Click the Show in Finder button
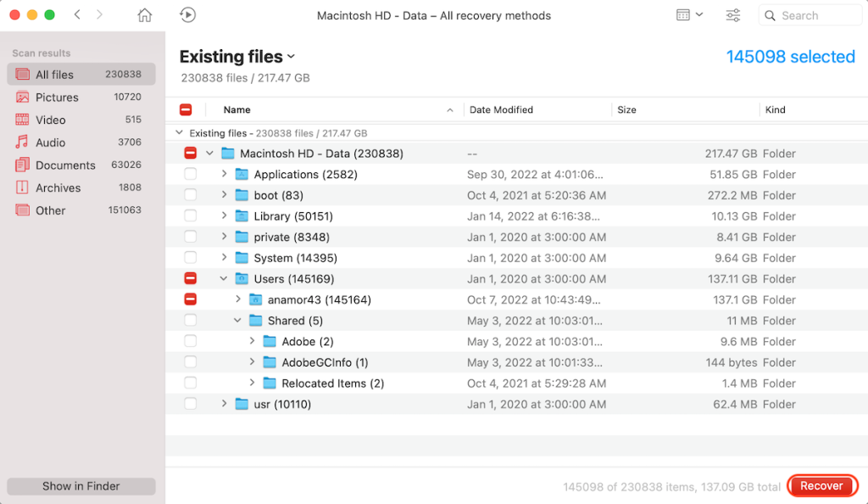The width and height of the screenshot is (868, 504). [81, 485]
